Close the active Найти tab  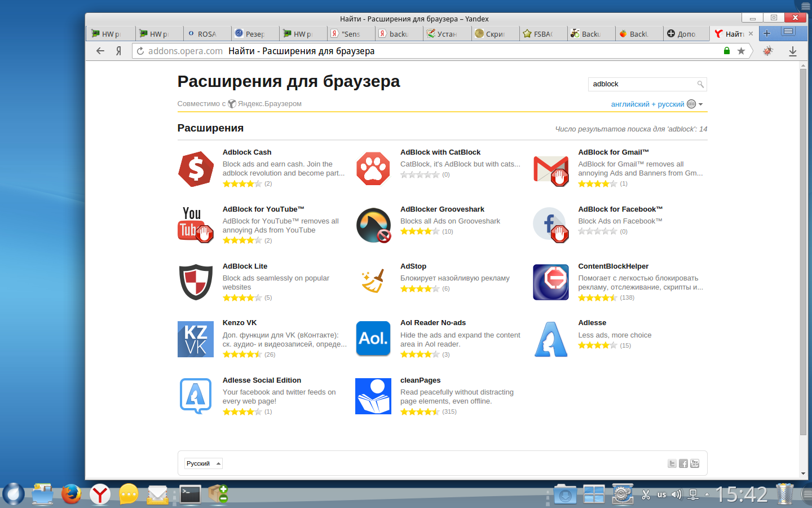[751, 34]
